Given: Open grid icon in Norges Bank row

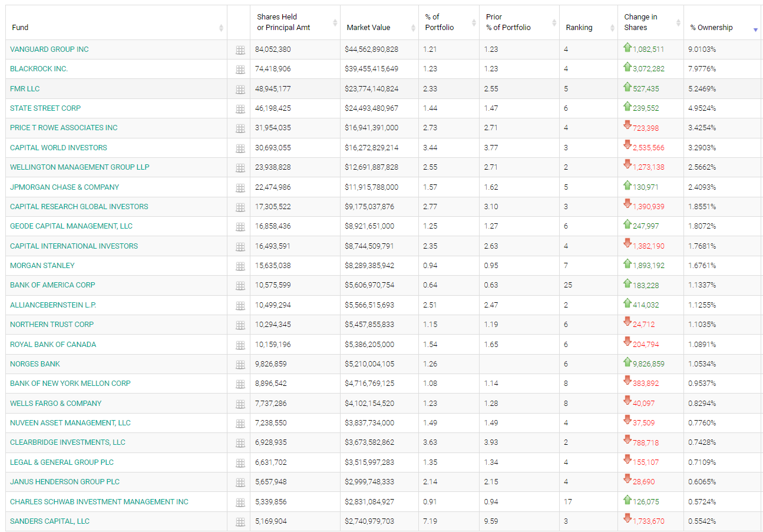Looking at the screenshot, I should [240, 365].
